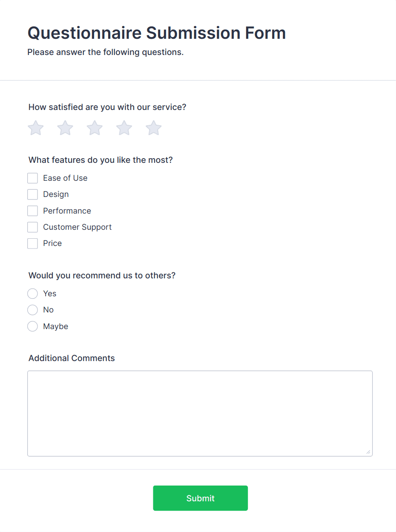Click the second satisfaction star

65,128
